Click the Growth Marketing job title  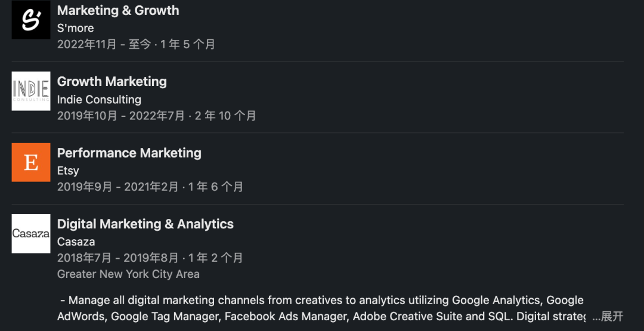[112, 82]
